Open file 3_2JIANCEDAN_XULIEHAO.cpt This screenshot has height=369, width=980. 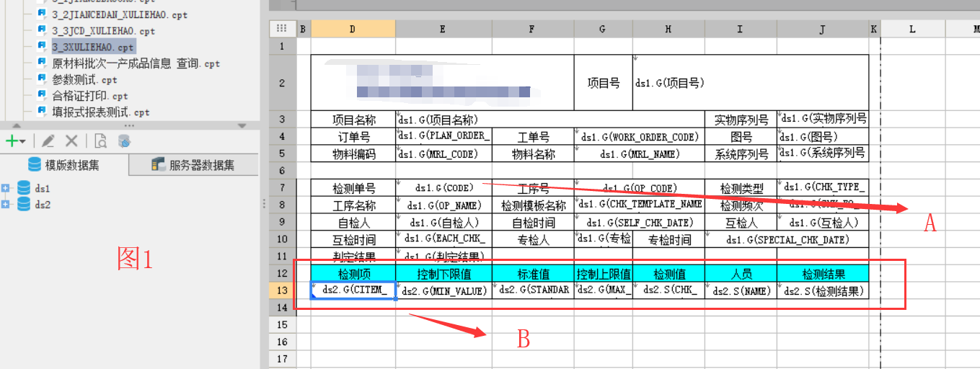point(120,14)
